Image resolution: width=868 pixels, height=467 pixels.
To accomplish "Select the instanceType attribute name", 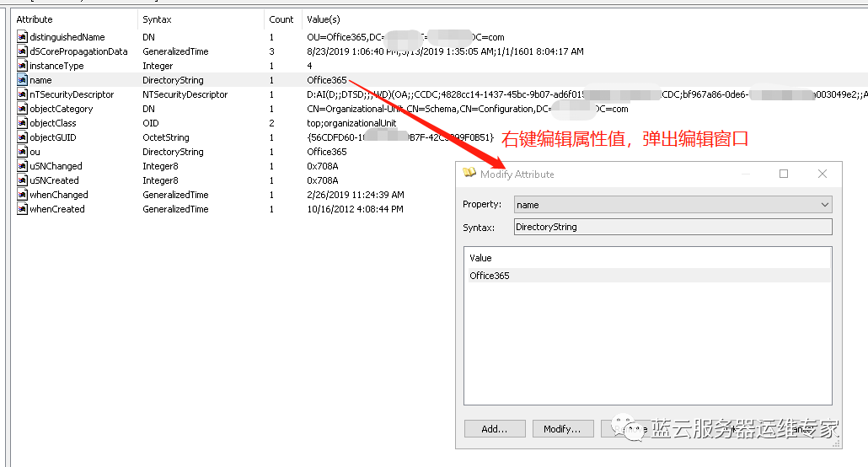I will click(56, 66).
